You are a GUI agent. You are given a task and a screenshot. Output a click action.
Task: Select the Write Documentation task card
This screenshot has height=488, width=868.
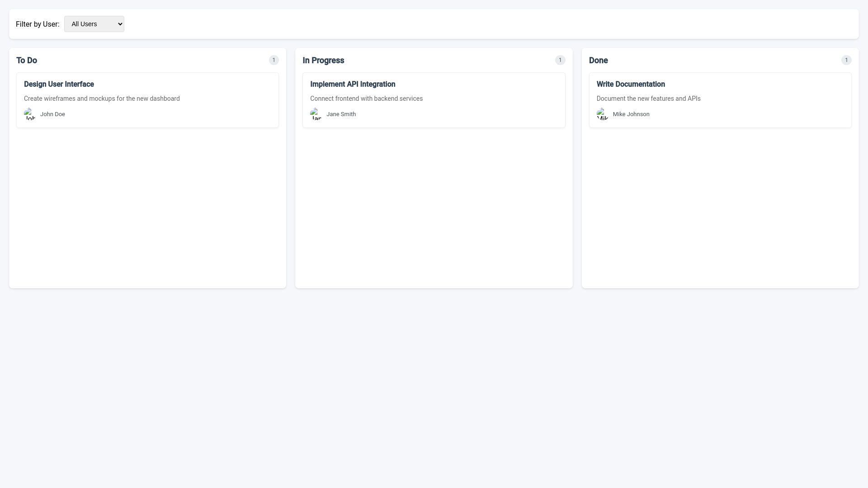click(720, 100)
